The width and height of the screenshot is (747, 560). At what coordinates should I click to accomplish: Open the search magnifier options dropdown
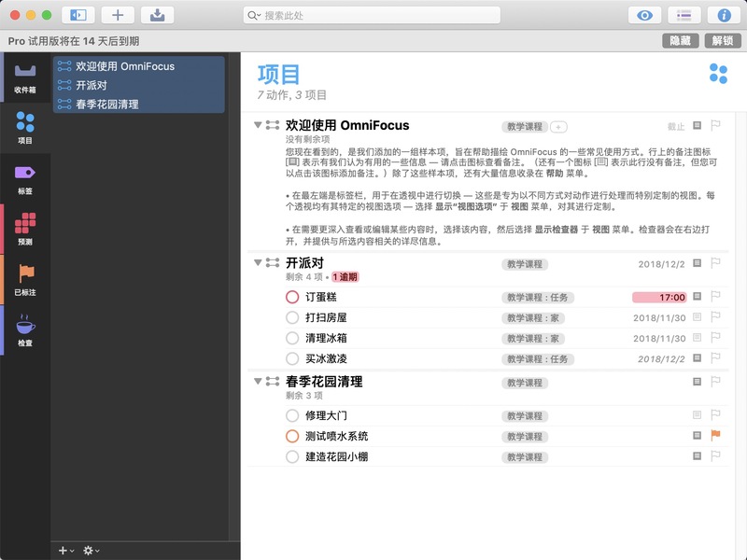click(254, 16)
